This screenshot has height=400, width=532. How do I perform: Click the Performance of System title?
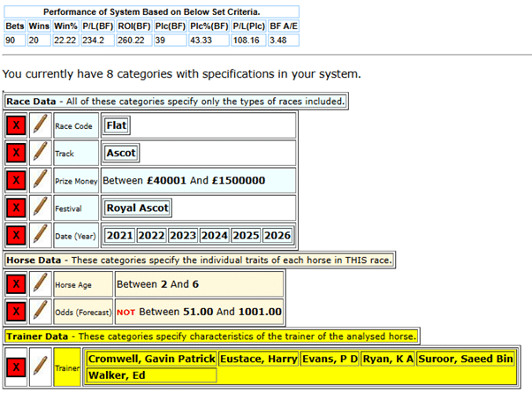point(152,11)
